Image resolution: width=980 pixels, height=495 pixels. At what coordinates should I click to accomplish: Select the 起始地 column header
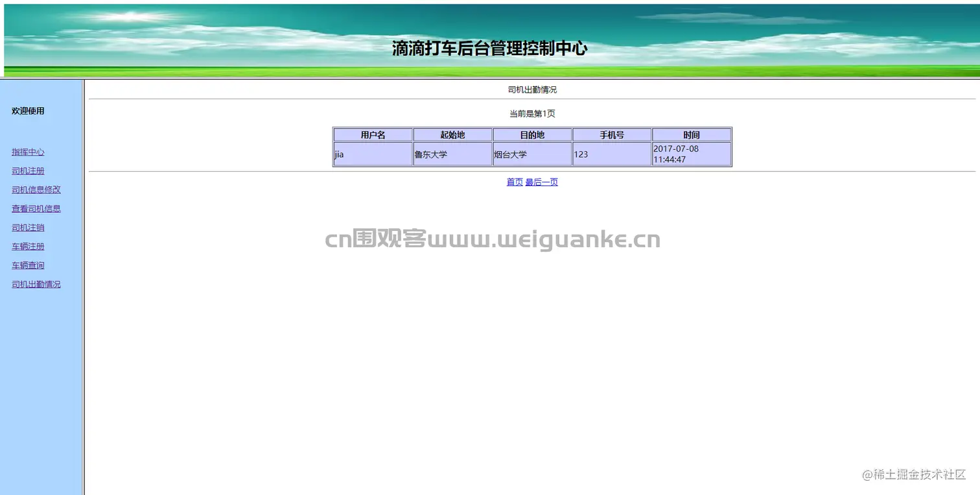(452, 135)
